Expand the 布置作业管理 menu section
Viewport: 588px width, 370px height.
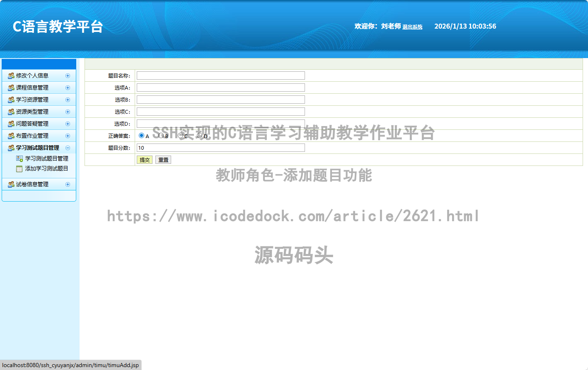click(x=68, y=136)
